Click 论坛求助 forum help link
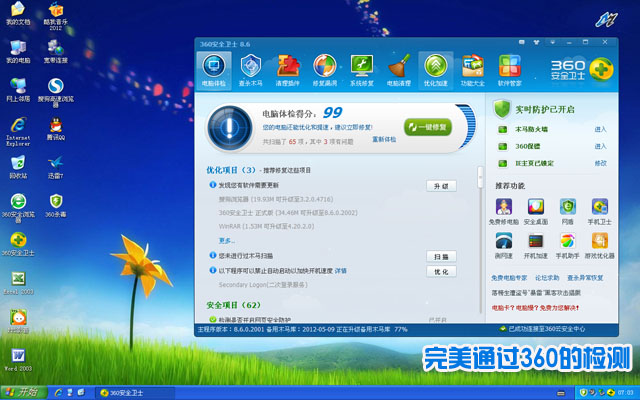The width and height of the screenshot is (640, 400). (x=547, y=278)
